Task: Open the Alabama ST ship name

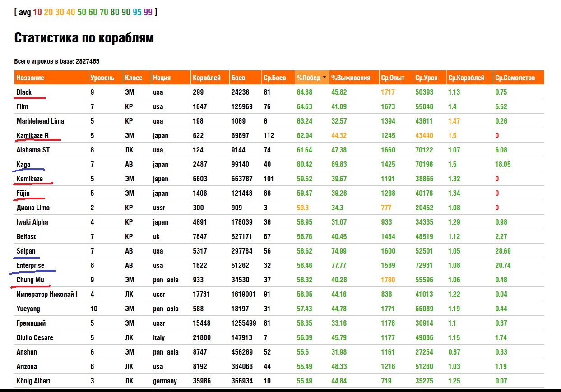Action: 33,150
